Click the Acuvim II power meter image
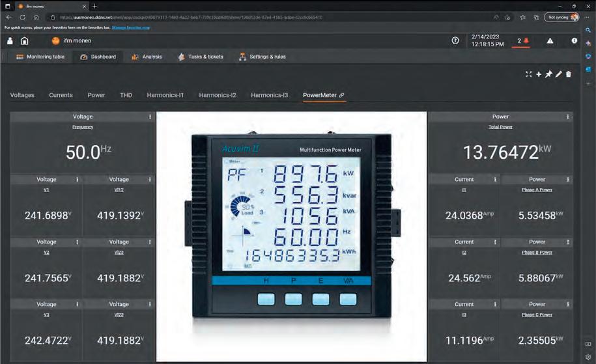Screen dimensions: 596x364 coord(292,236)
